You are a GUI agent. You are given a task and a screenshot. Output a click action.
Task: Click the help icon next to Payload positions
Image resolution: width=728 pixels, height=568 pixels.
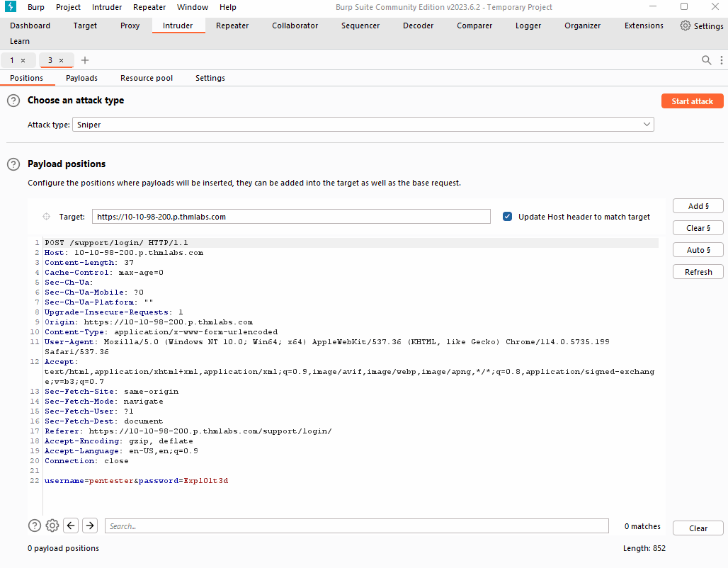(13, 164)
